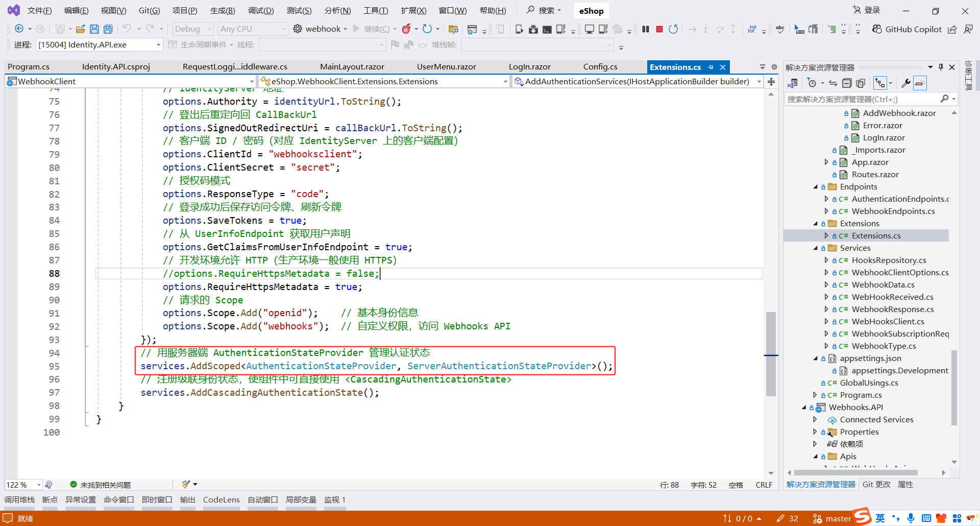Open the Debug configuration dropdown
This screenshot has height=526, width=980.
[193, 29]
